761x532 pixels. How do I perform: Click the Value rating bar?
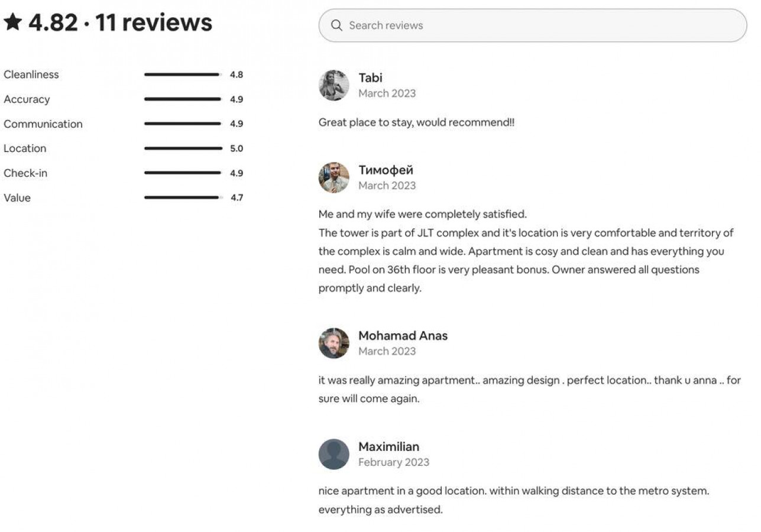click(x=183, y=197)
